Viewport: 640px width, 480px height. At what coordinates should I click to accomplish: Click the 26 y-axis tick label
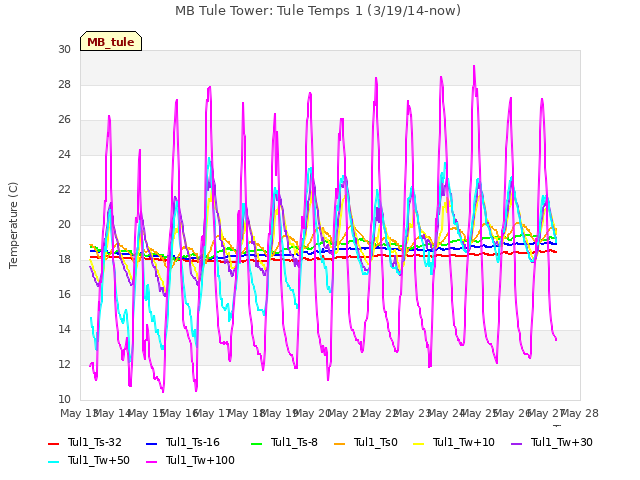(x=64, y=120)
